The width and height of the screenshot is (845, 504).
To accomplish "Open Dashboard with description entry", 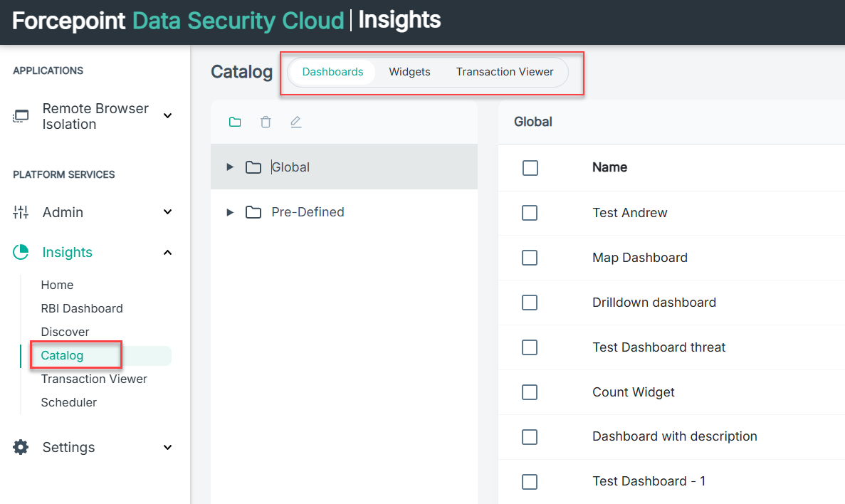I will point(674,436).
